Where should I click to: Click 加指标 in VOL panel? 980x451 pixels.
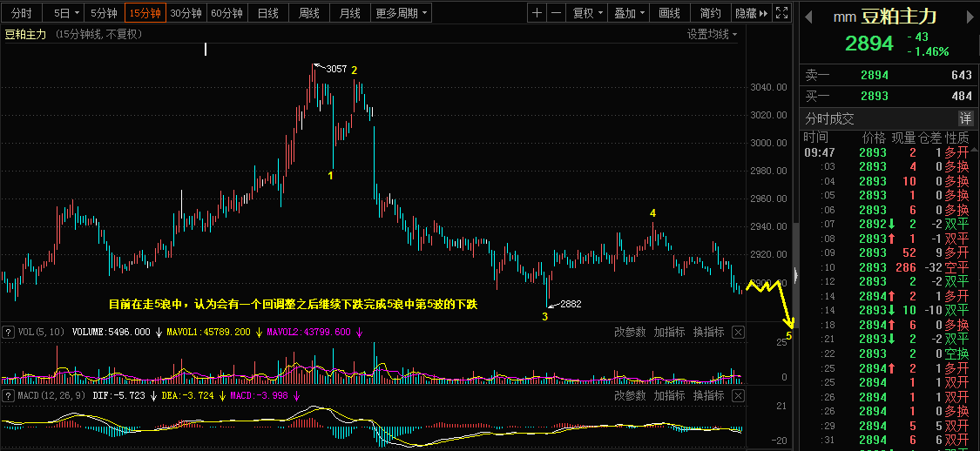click(x=669, y=333)
